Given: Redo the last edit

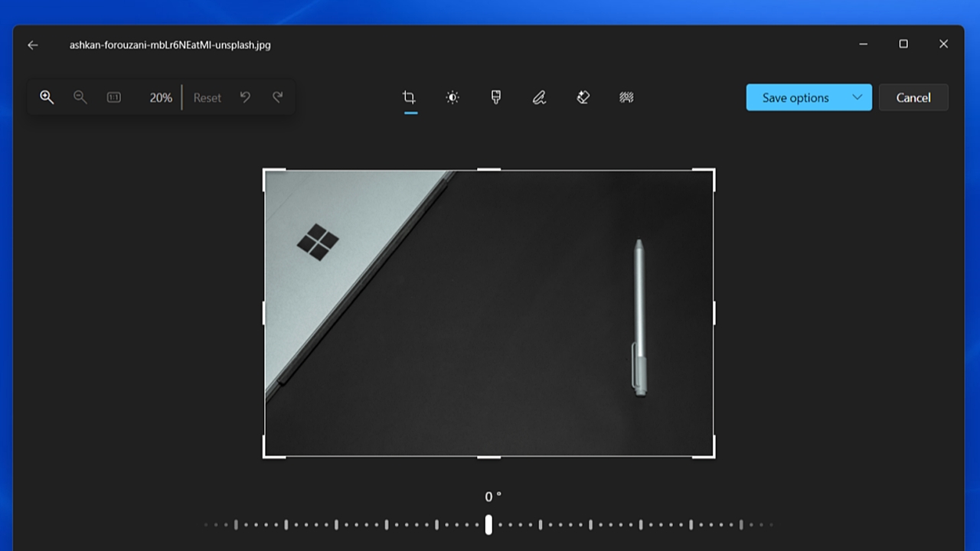Looking at the screenshot, I should coord(278,97).
